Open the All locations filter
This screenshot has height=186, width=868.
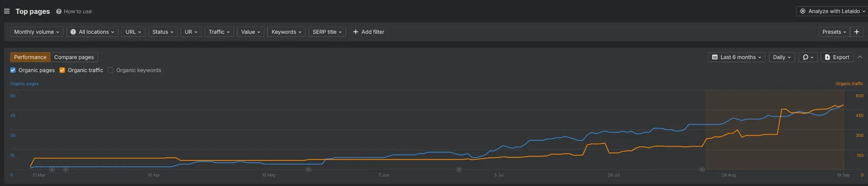(92, 32)
